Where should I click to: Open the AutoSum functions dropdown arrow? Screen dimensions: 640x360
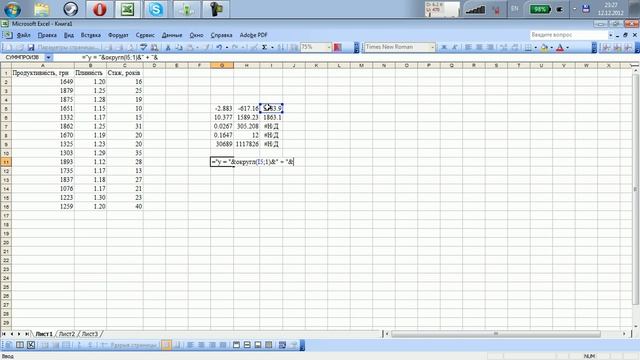coord(272,48)
